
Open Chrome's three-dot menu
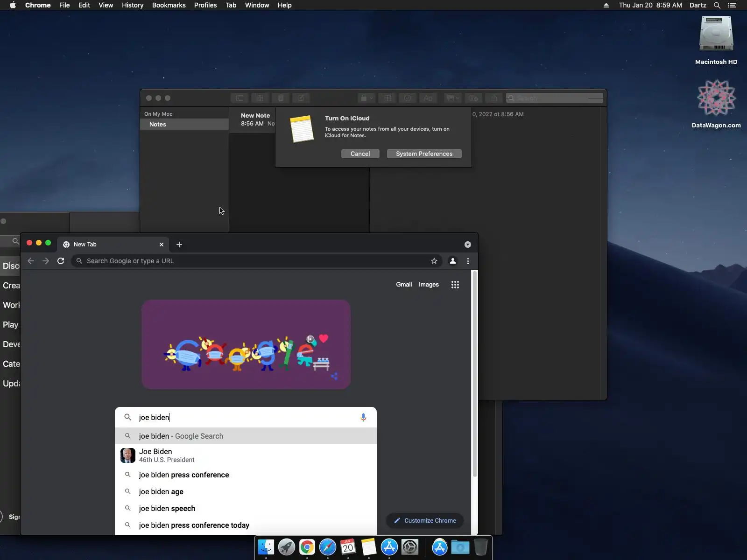click(x=468, y=261)
